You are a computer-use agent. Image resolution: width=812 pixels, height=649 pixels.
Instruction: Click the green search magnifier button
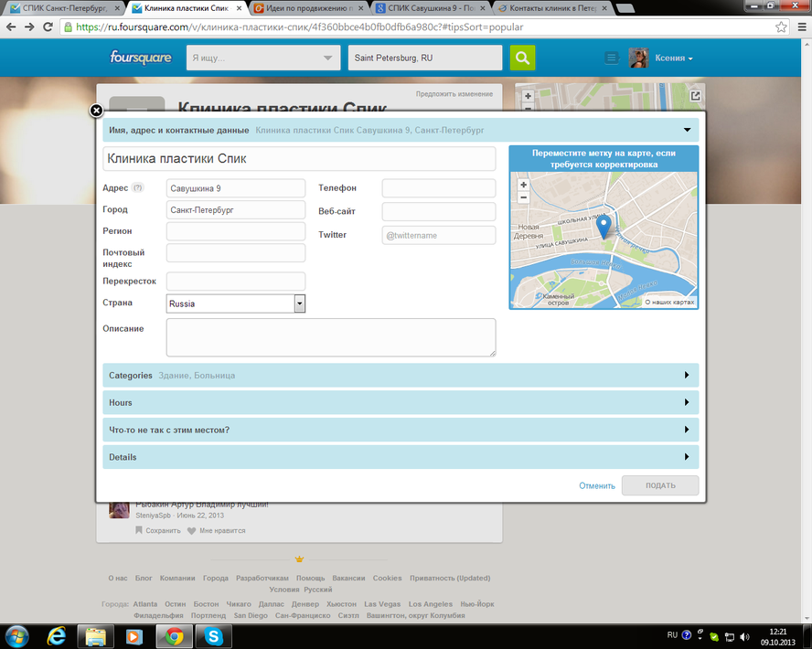pyautogui.click(x=522, y=58)
